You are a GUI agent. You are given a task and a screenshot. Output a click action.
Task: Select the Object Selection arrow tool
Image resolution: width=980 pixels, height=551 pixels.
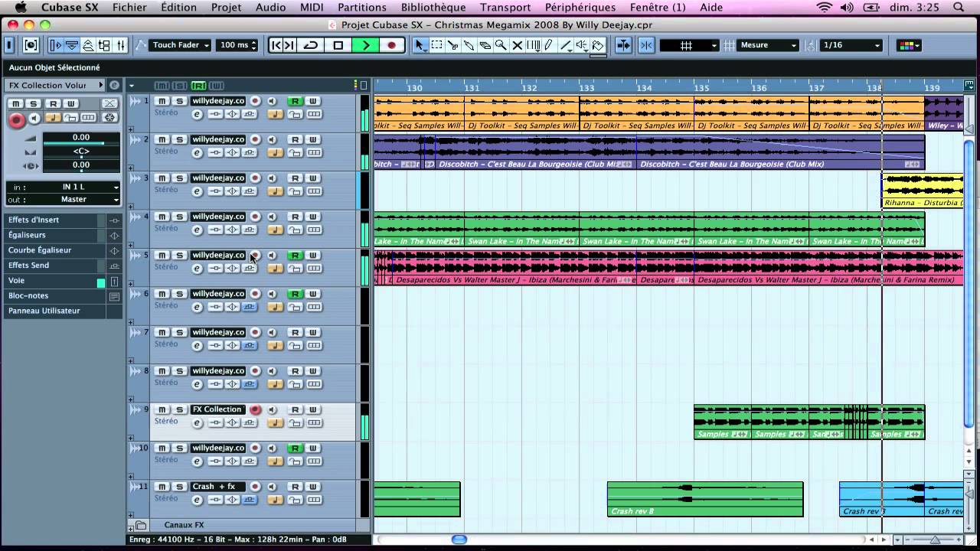pyautogui.click(x=420, y=45)
